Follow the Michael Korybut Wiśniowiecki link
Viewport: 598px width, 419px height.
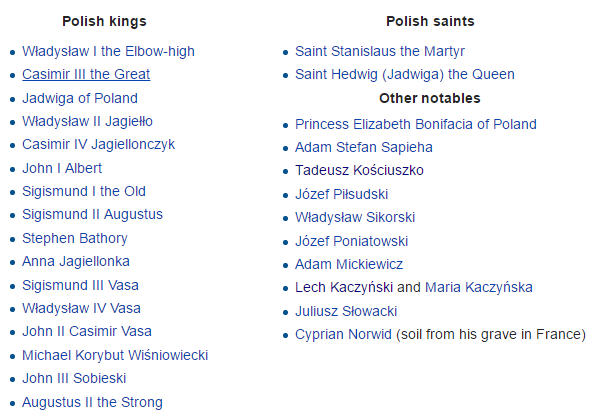(x=115, y=355)
